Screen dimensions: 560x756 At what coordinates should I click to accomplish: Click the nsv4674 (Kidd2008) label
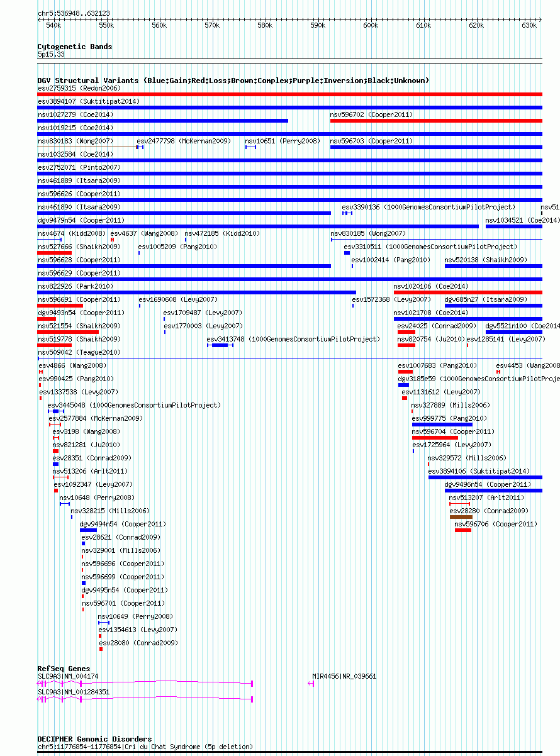coord(72,233)
